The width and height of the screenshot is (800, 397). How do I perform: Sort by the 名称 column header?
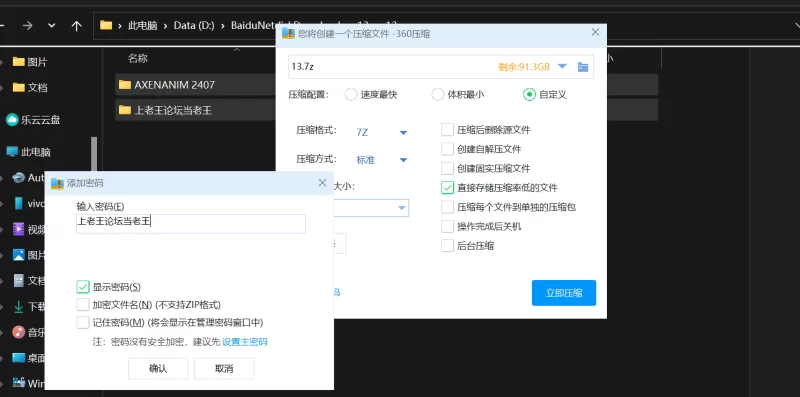click(x=138, y=59)
